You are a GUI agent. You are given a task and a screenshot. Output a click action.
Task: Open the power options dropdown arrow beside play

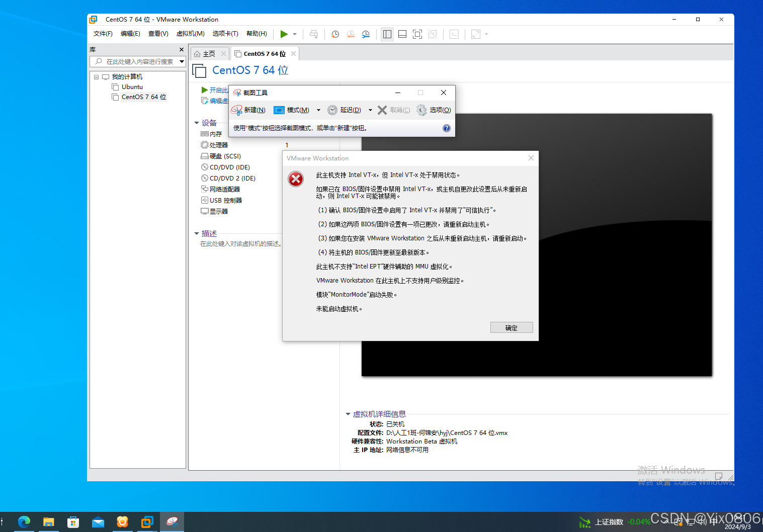coord(295,34)
